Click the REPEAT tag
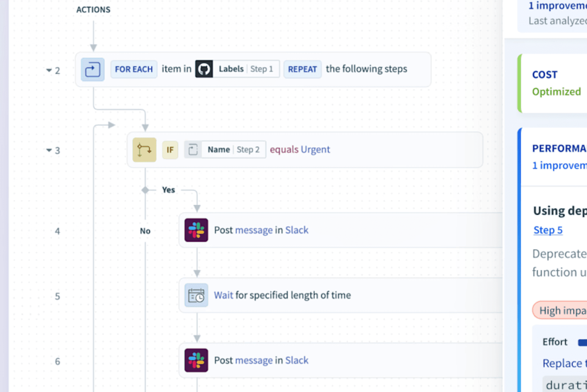Image resolution: width=587 pixels, height=392 pixels. tap(302, 69)
